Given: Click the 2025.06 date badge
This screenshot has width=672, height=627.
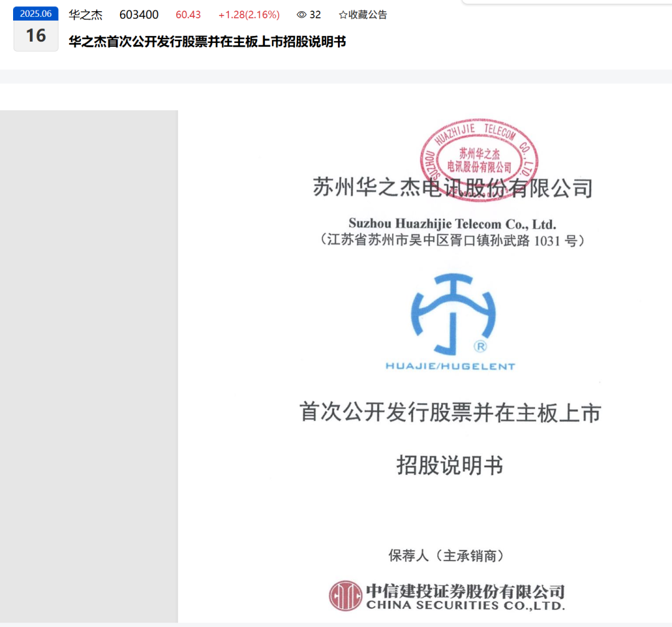Looking at the screenshot, I should [x=36, y=14].
